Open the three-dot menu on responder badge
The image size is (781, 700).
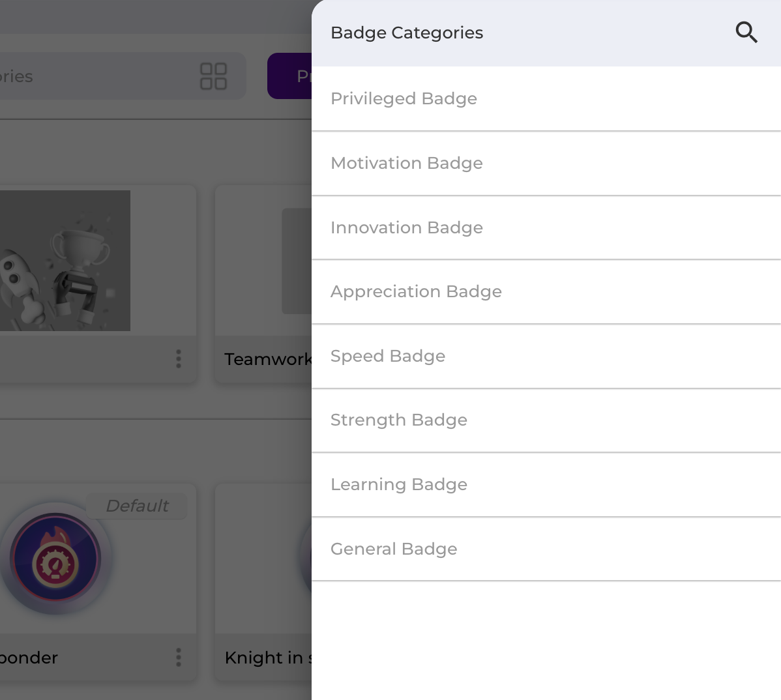179,657
